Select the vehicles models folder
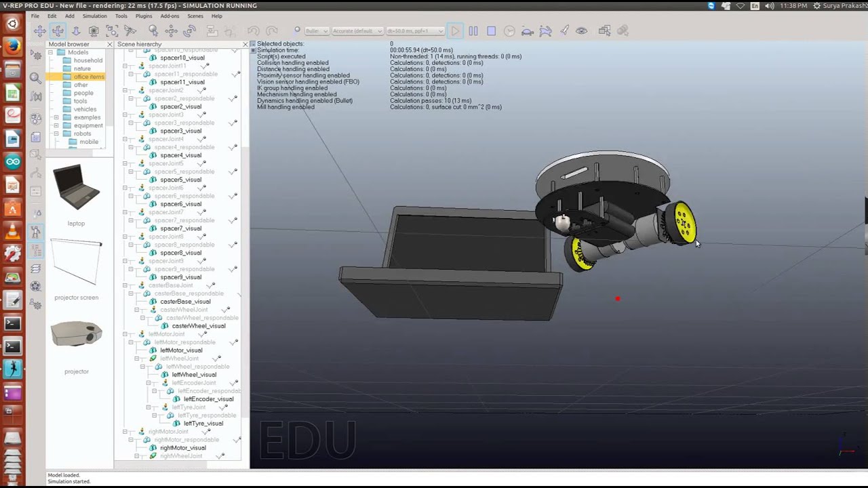The image size is (868, 488). tap(85, 109)
